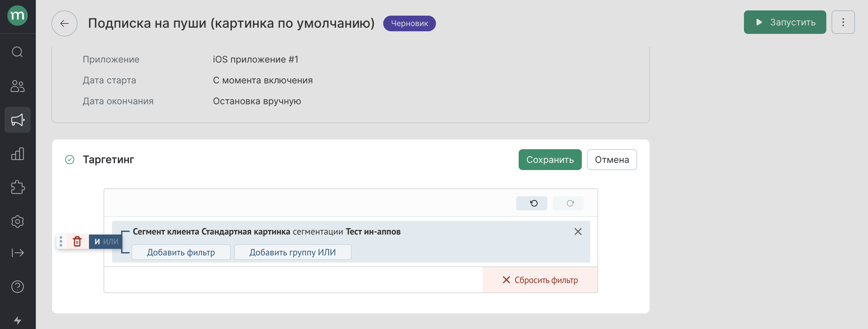
Task: Save targeting with Сохранить
Action: pyautogui.click(x=550, y=160)
